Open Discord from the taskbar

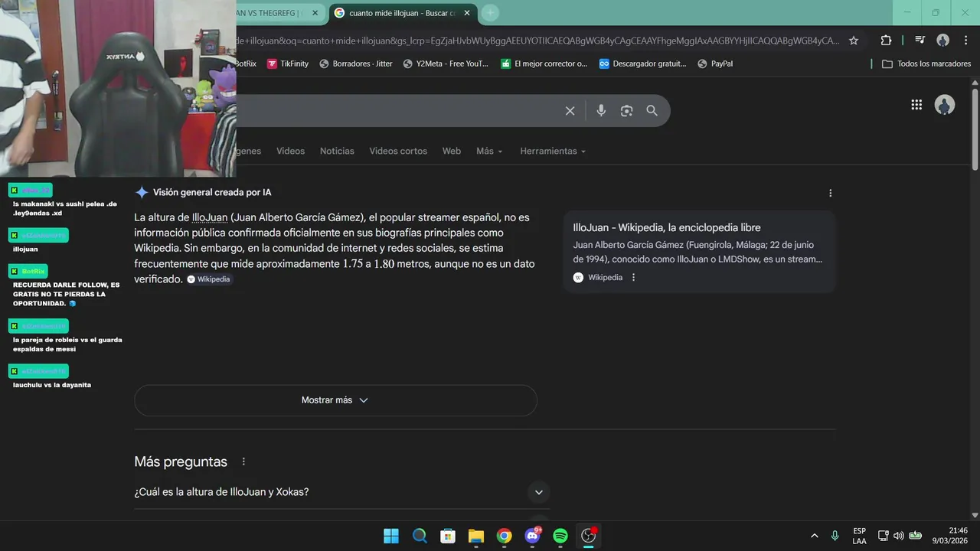point(532,536)
